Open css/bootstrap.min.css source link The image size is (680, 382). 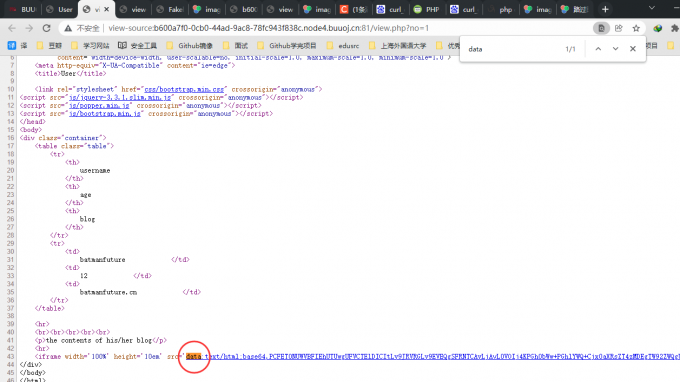(x=184, y=89)
